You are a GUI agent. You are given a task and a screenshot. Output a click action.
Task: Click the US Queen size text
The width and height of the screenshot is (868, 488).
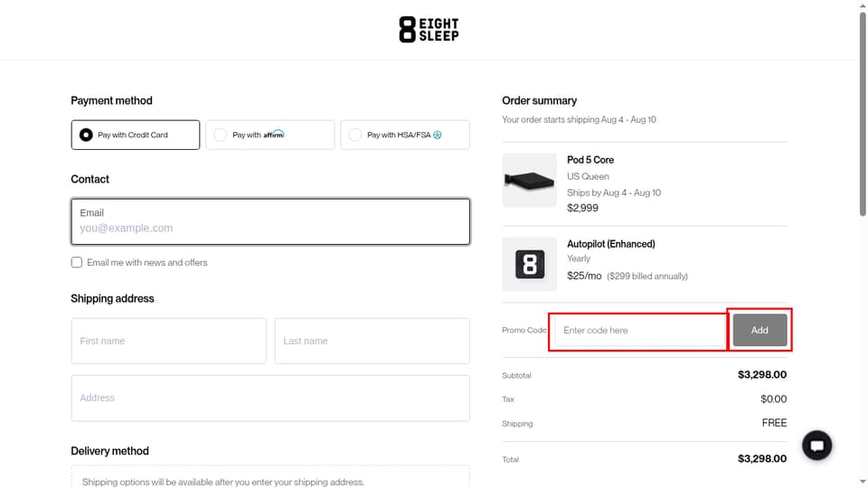click(x=588, y=176)
